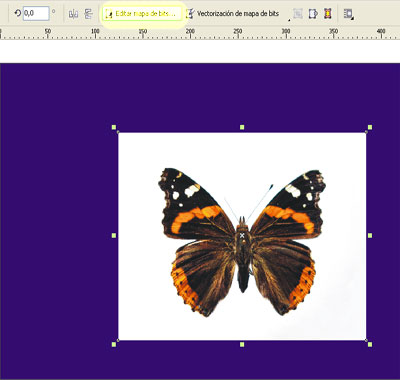Click the grayed crop bitmap icon
400x380 pixels.
point(298,14)
